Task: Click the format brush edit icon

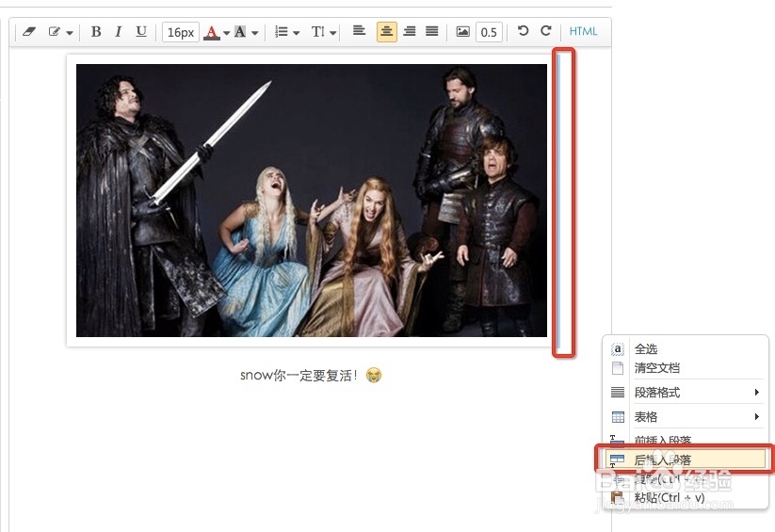Action: click(x=54, y=32)
